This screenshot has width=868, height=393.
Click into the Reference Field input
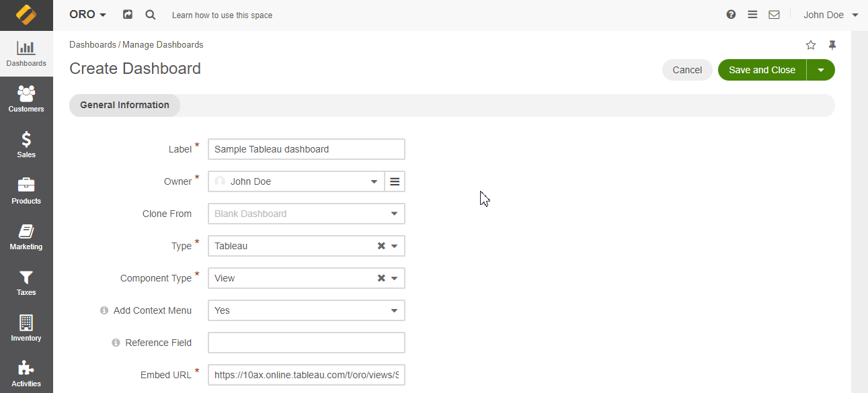[307, 343]
